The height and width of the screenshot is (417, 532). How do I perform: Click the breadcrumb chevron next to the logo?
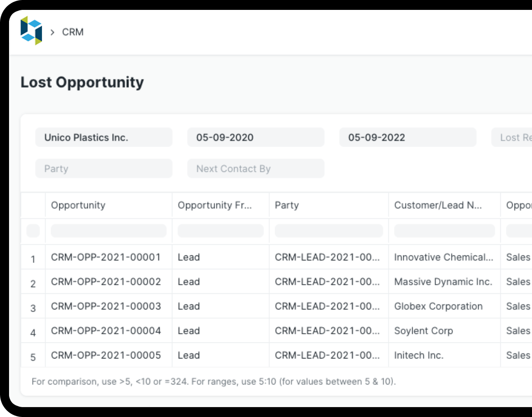(53, 32)
